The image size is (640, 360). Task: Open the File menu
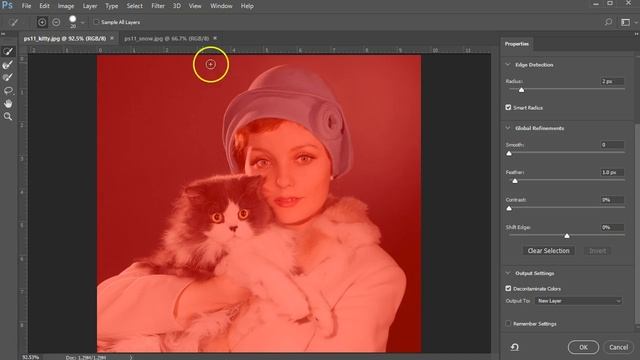[26, 6]
